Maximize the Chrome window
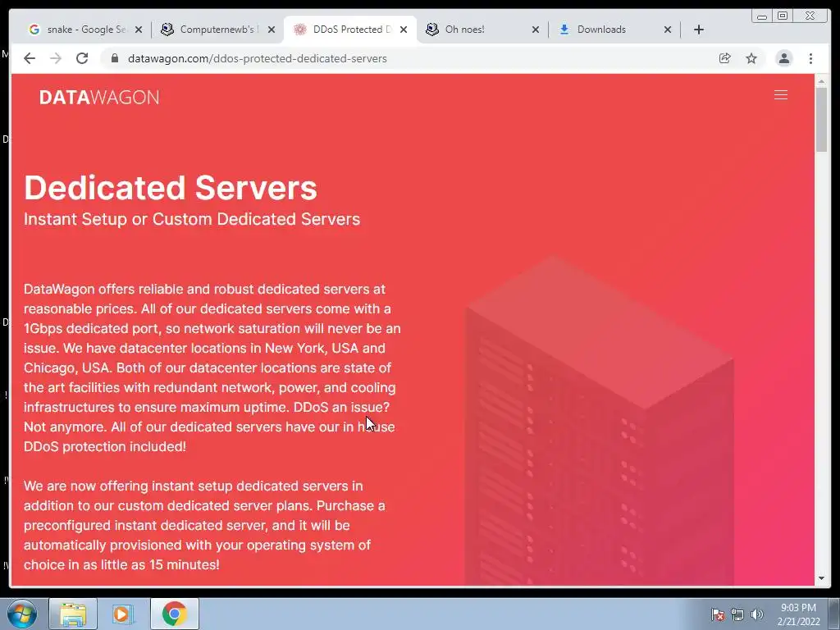The image size is (840, 630). (783, 16)
